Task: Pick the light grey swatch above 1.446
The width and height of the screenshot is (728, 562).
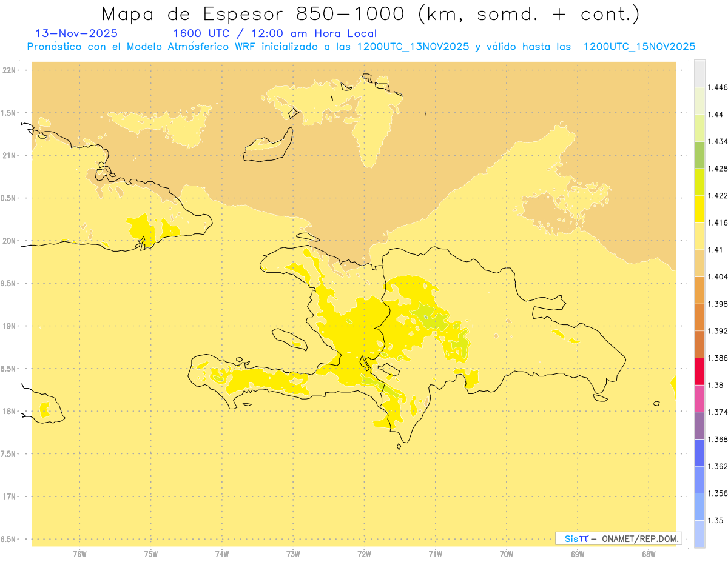Action: click(699, 73)
